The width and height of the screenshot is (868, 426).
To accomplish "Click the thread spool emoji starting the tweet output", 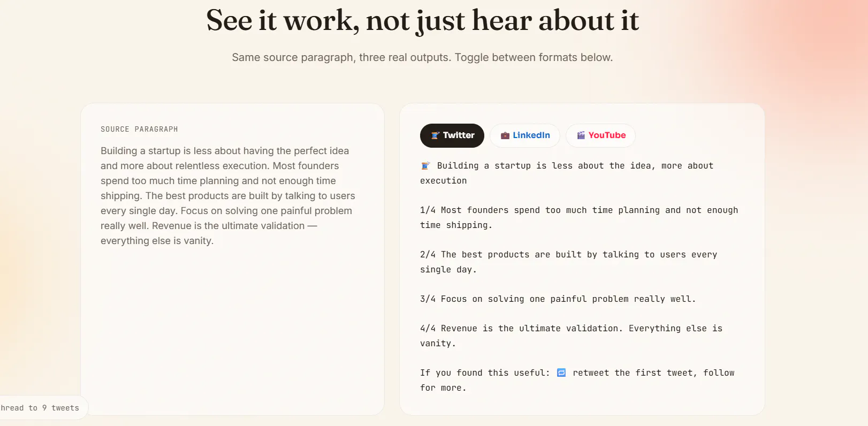I will (425, 166).
